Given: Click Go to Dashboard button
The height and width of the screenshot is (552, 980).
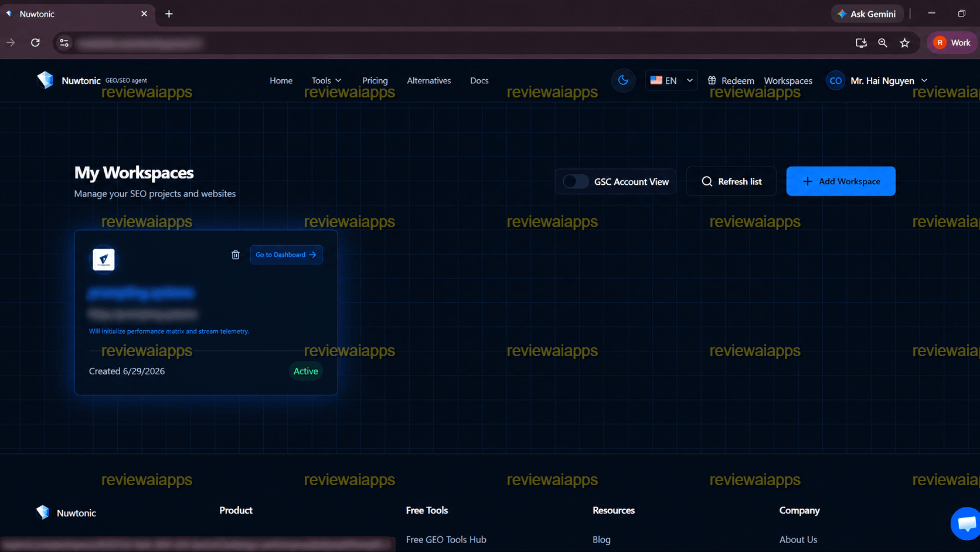Looking at the screenshot, I should coord(287,255).
